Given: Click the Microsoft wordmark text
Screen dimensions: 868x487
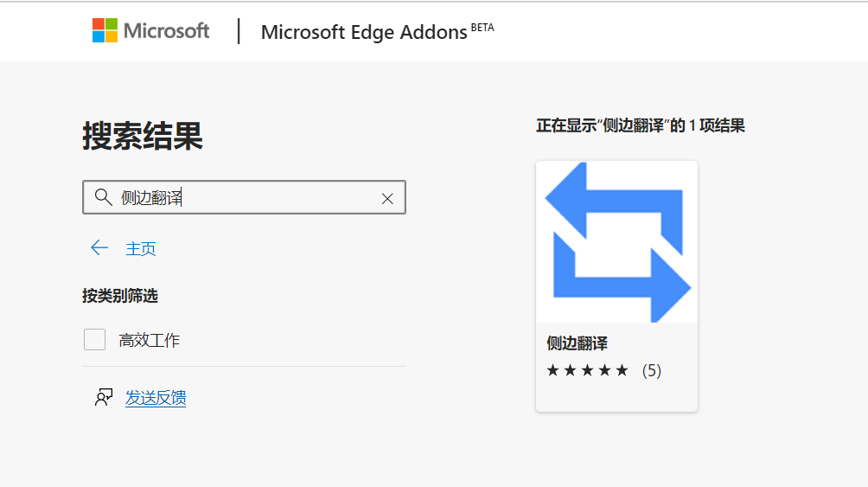Looking at the screenshot, I should pyautogui.click(x=166, y=30).
